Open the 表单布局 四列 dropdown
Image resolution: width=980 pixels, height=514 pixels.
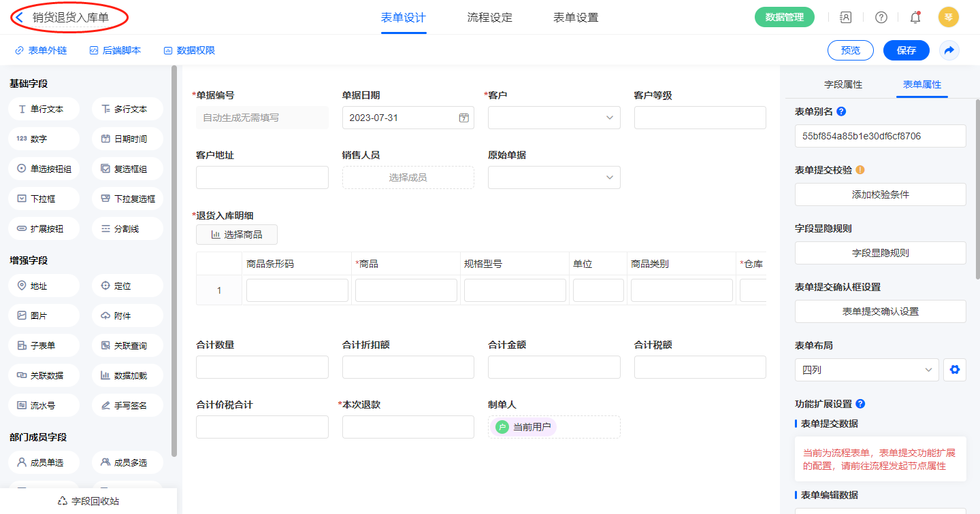point(866,370)
